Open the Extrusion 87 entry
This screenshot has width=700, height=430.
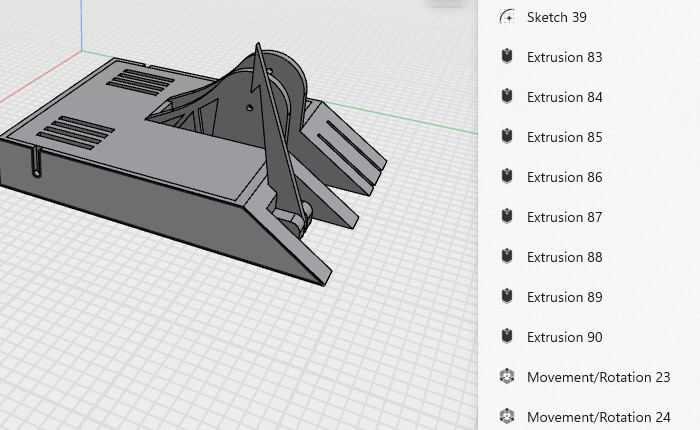coord(564,217)
